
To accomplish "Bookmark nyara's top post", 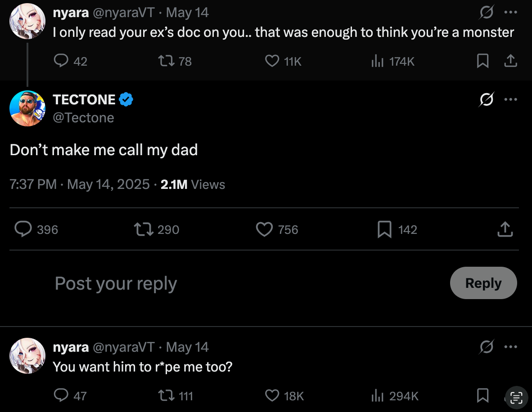I will click(482, 61).
